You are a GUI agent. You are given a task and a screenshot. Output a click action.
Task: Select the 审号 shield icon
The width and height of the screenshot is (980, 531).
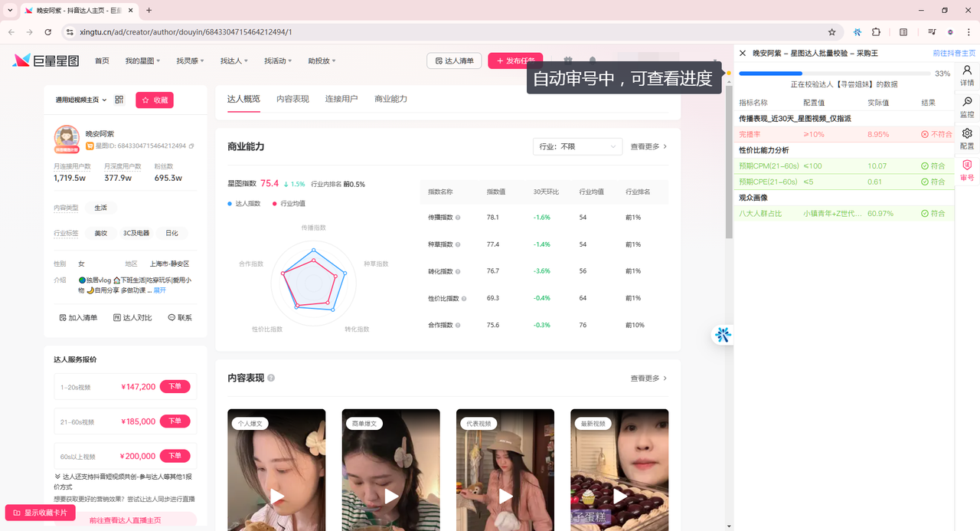click(967, 170)
